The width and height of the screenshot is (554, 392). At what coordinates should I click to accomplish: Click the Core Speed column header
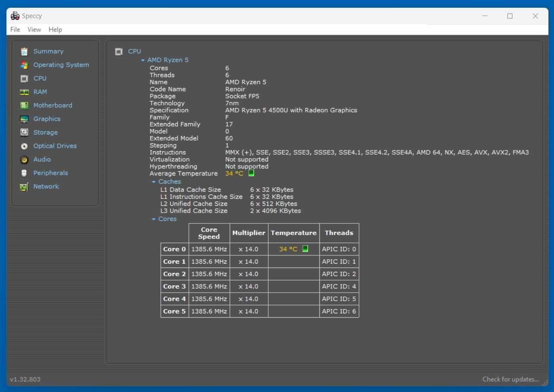point(209,233)
